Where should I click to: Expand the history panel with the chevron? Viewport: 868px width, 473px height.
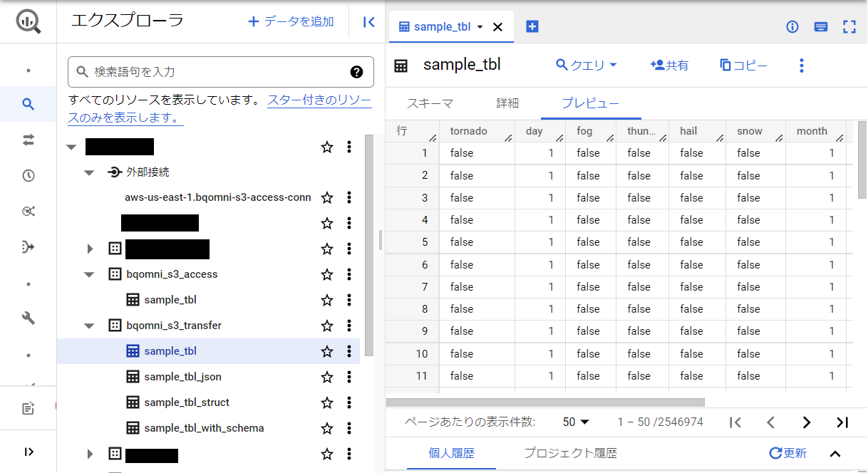tap(836, 454)
